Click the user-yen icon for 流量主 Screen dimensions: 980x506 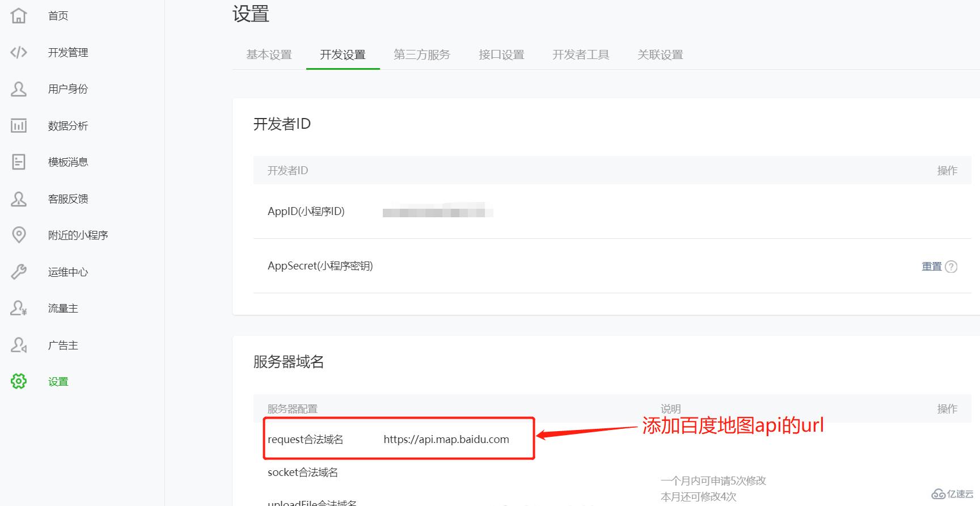[19, 308]
